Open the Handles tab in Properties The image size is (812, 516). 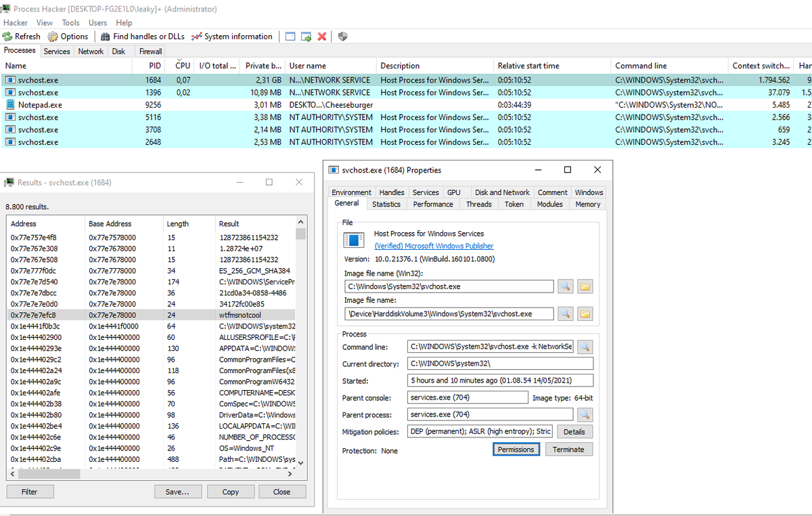392,192
